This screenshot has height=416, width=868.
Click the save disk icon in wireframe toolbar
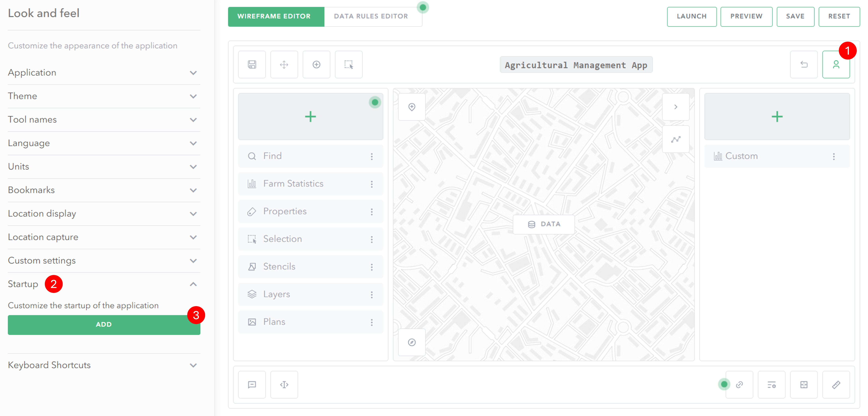point(252,64)
